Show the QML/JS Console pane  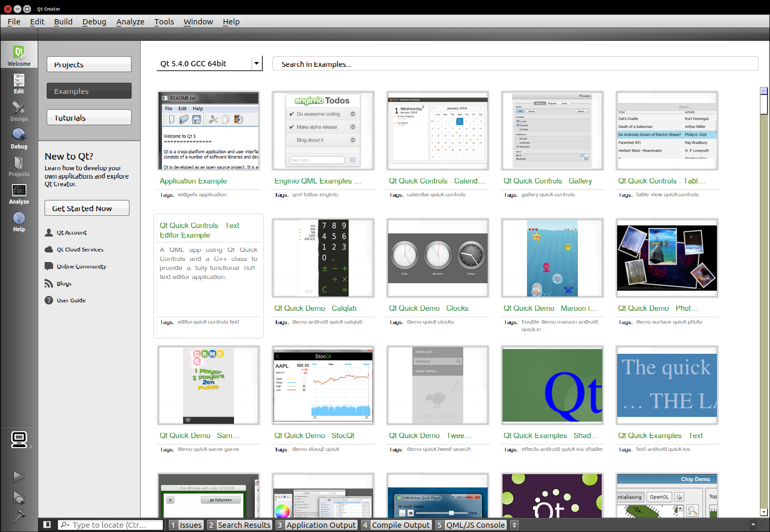coord(471,525)
